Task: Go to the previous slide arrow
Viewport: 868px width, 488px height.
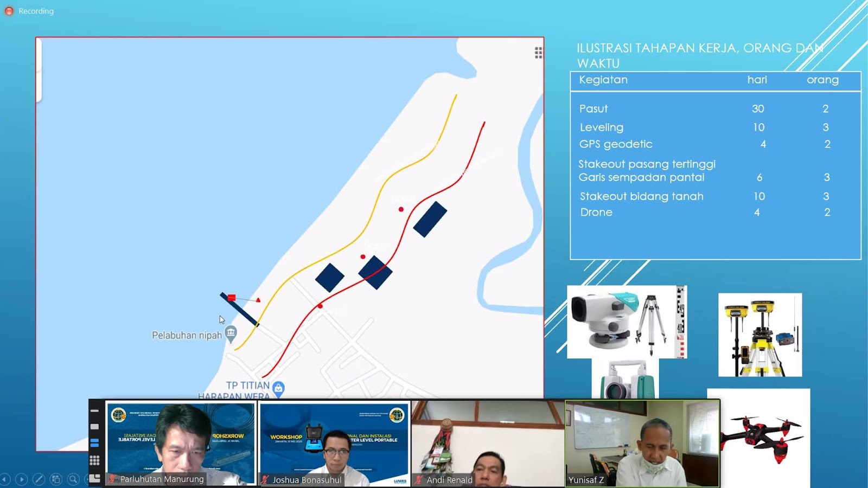Action: [x=5, y=479]
